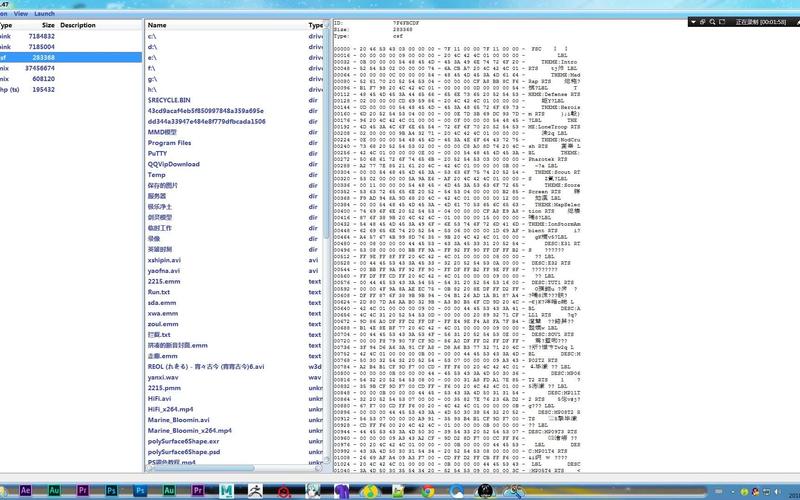The width and height of the screenshot is (800, 500).
Task: Select the Marine_Bloomin_x264.mp4 file
Action: coord(190,431)
